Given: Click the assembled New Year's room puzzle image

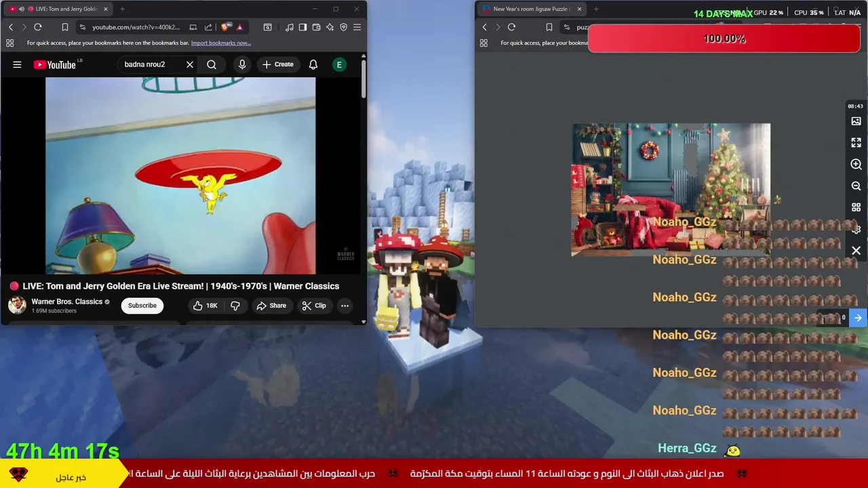Looking at the screenshot, I should click(671, 190).
